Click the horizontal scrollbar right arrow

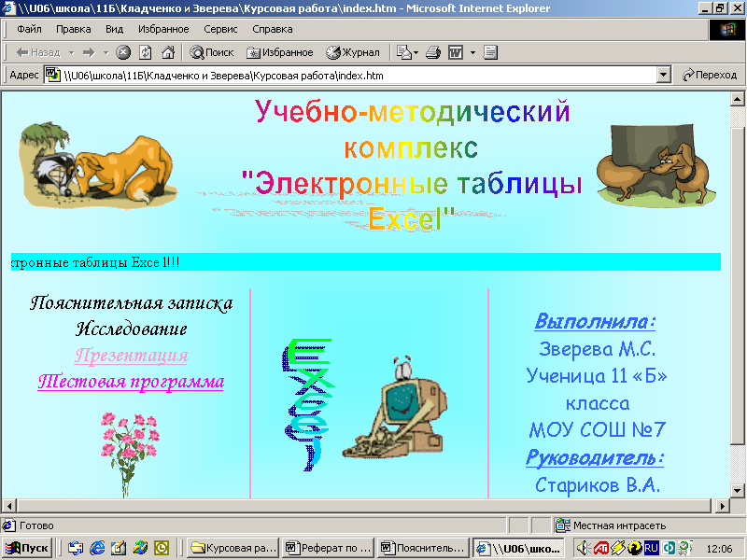(x=723, y=505)
